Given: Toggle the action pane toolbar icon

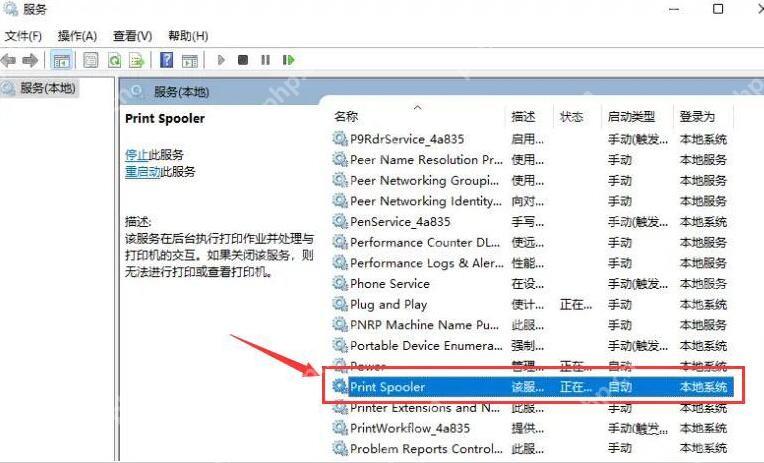Looking at the screenshot, I should tap(190, 60).
